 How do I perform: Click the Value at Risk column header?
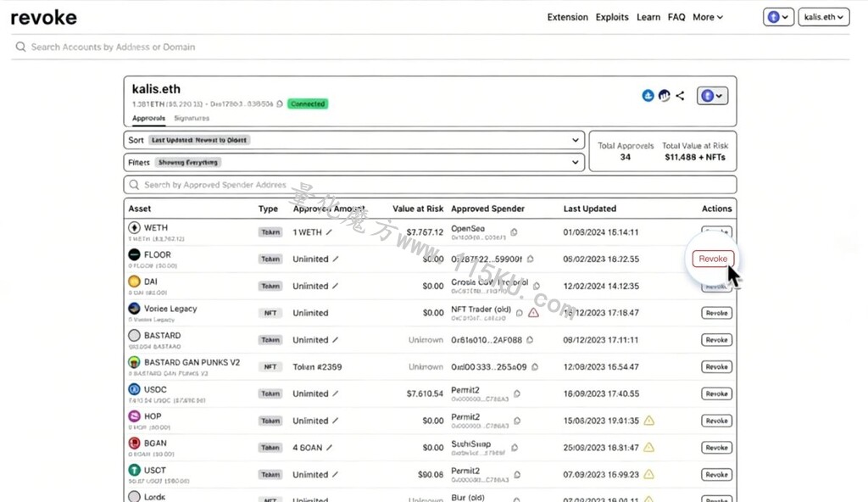coord(418,209)
